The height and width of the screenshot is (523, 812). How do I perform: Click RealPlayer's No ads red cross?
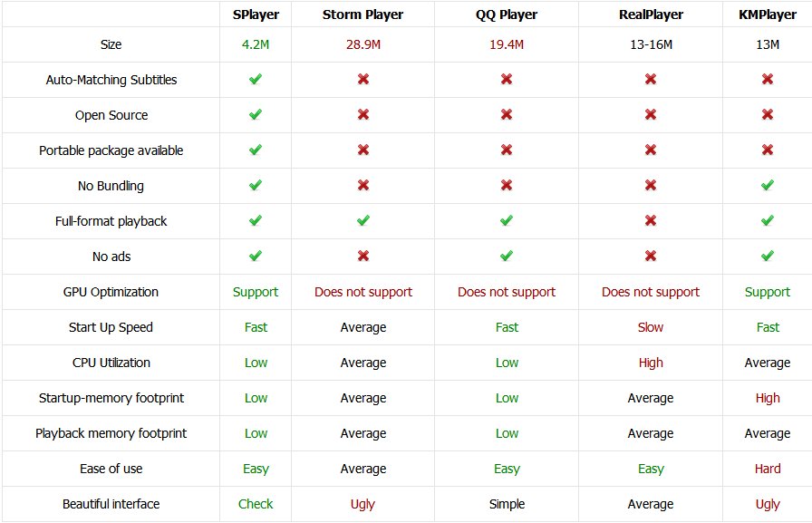click(651, 256)
